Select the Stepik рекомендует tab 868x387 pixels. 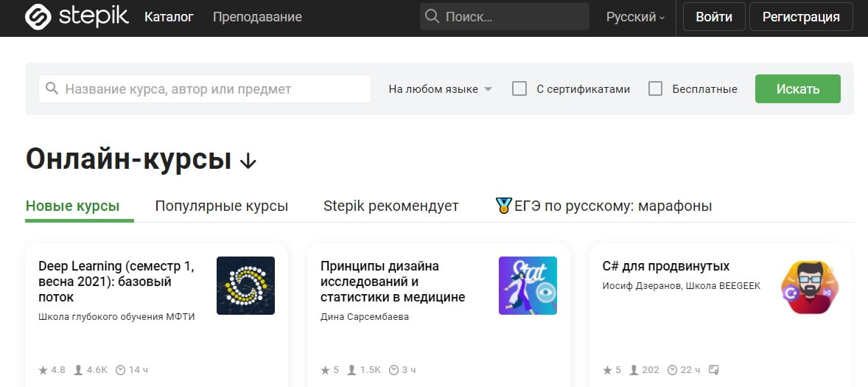pyautogui.click(x=391, y=206)
